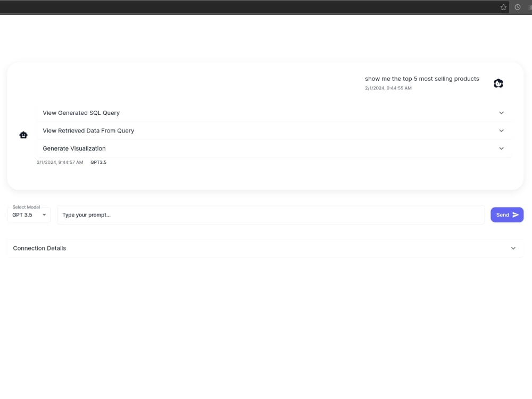Open View Generated SQL Query section title
This screenshot has width=532, height=399.
[81, 113]
